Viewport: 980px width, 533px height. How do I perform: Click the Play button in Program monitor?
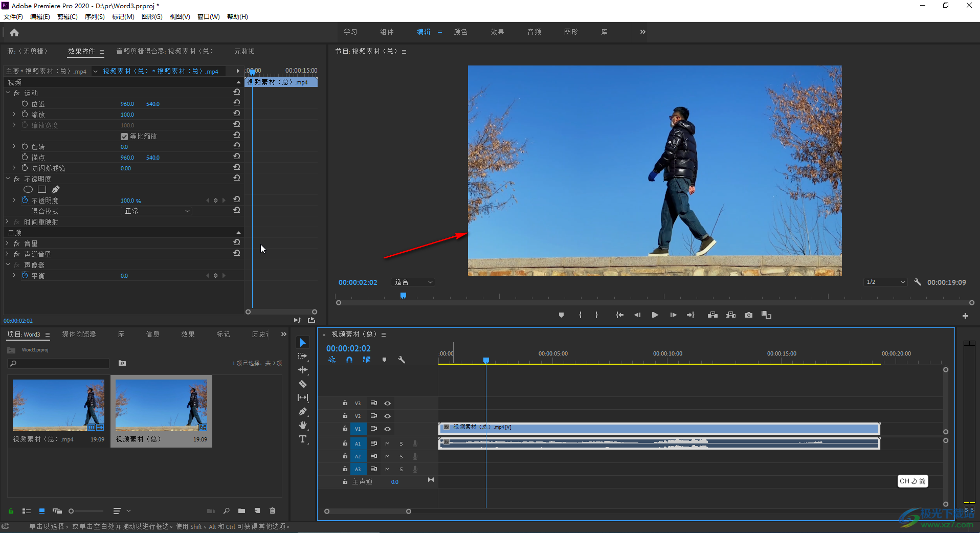pyautogui.click(x=655, y=315)
